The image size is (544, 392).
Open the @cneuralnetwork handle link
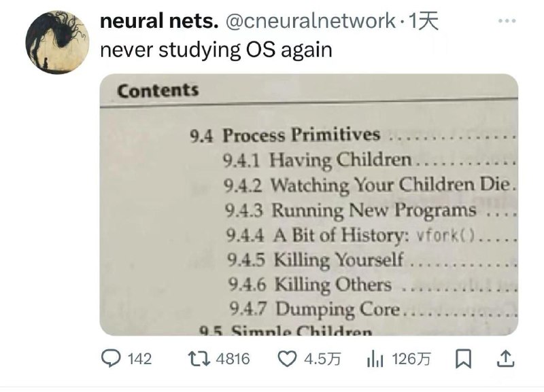tap(310, 22)
